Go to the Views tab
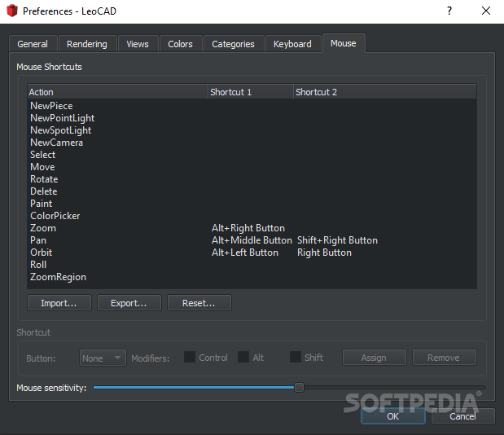 [138, 44]
